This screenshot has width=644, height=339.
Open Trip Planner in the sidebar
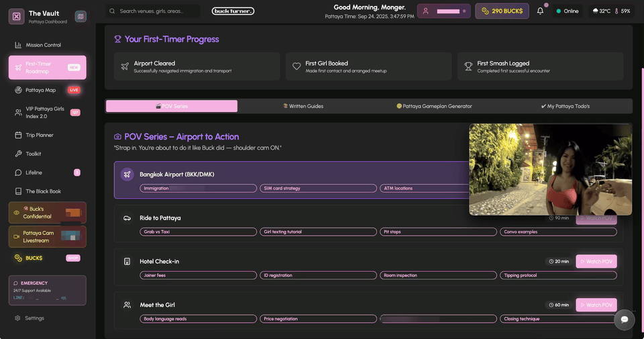coord(39,135)
